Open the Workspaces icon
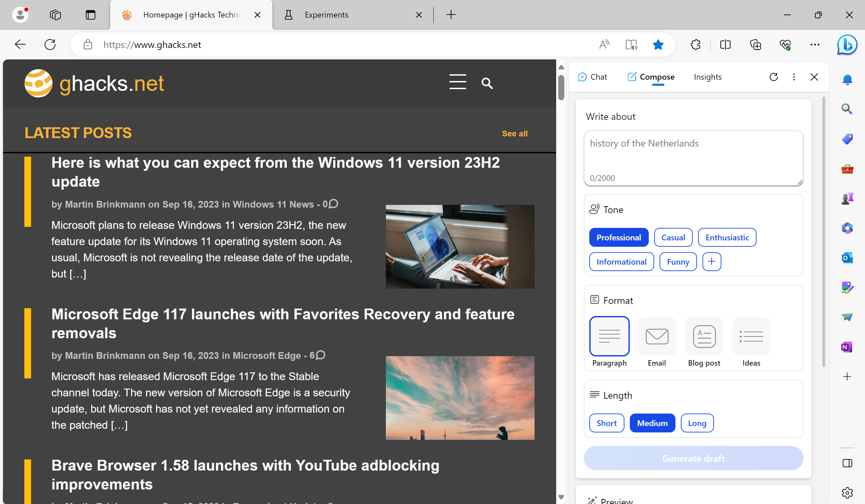 pyautogui.click(x=55, y=15)
